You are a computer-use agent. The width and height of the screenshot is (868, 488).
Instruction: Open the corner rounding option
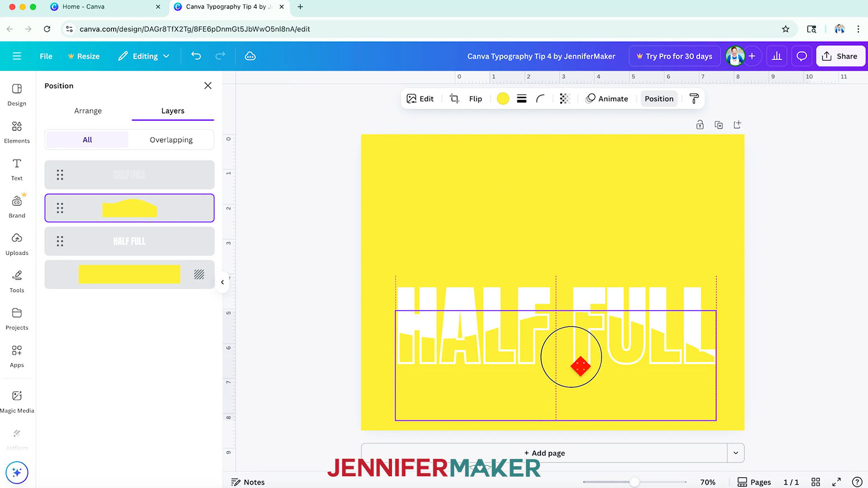[x=540, y=98]
